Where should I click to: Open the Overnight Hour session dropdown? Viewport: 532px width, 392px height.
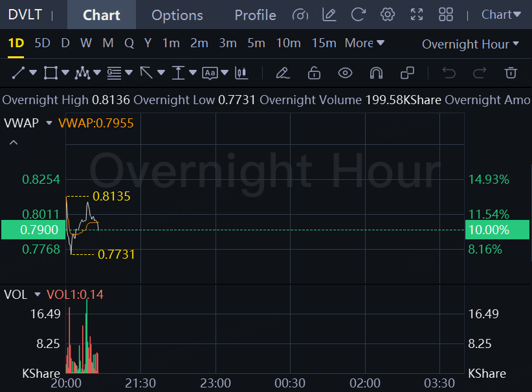point(471,44)
